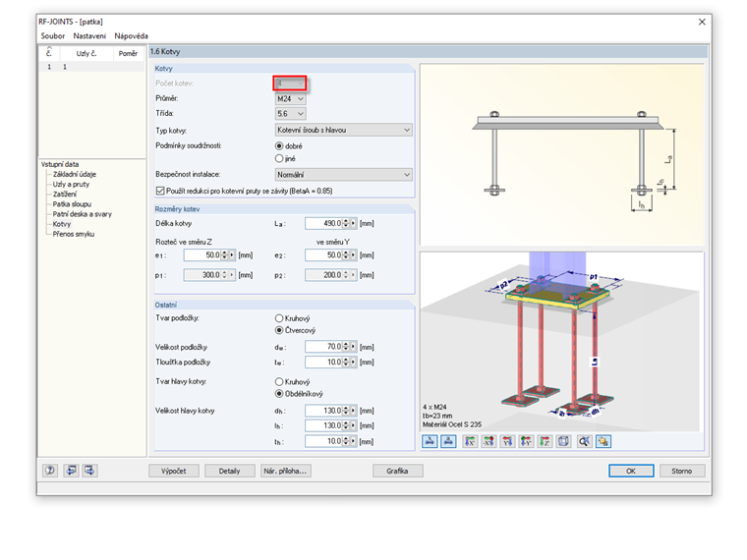Open the Počet kotev dropdown

(290, 84)
